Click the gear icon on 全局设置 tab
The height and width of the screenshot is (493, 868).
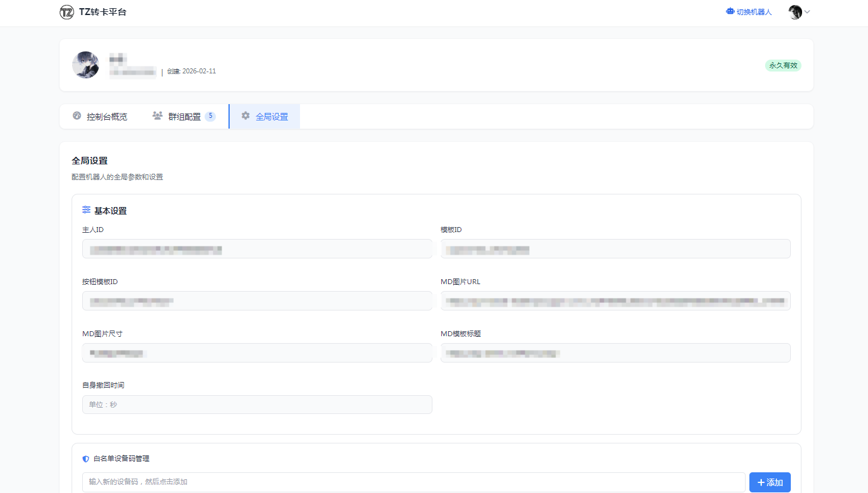point(245,116)
